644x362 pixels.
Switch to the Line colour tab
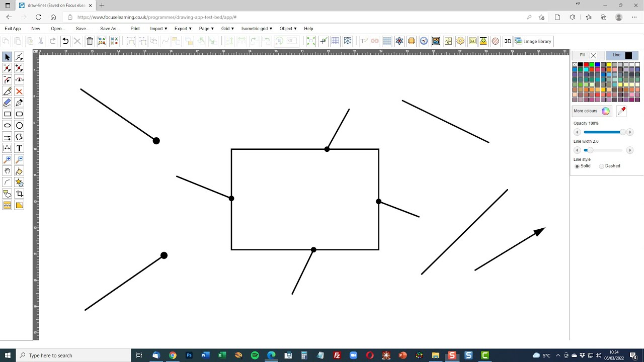coord(622,55)
